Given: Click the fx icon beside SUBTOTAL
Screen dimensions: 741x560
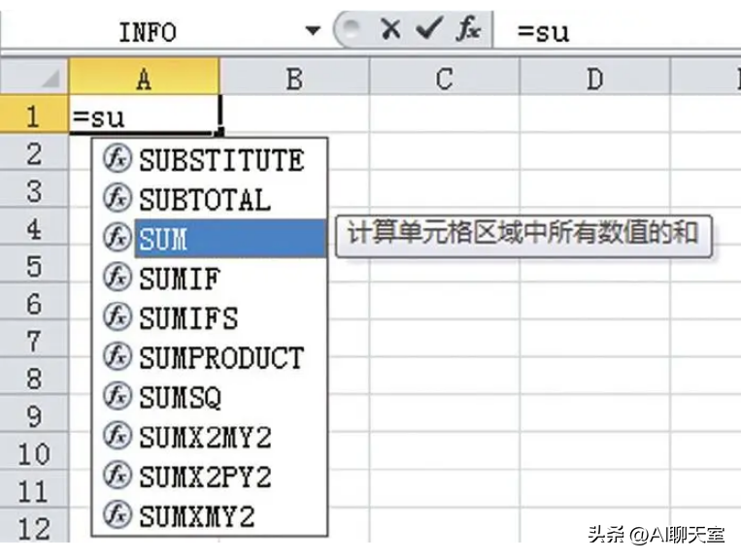Looking at the screenshot, I should [117, 199].
